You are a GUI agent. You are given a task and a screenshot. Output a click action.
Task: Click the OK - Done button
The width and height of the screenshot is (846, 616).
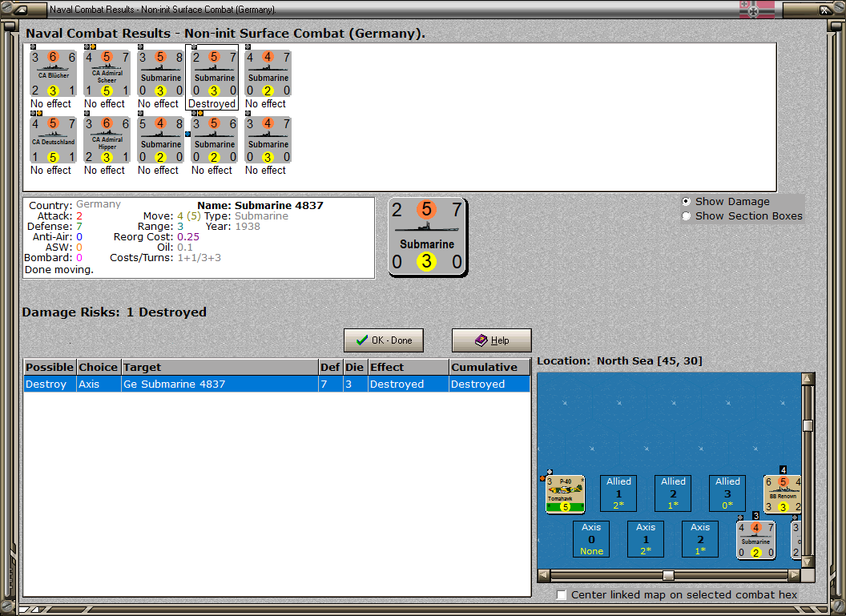(x=384, y=340)
